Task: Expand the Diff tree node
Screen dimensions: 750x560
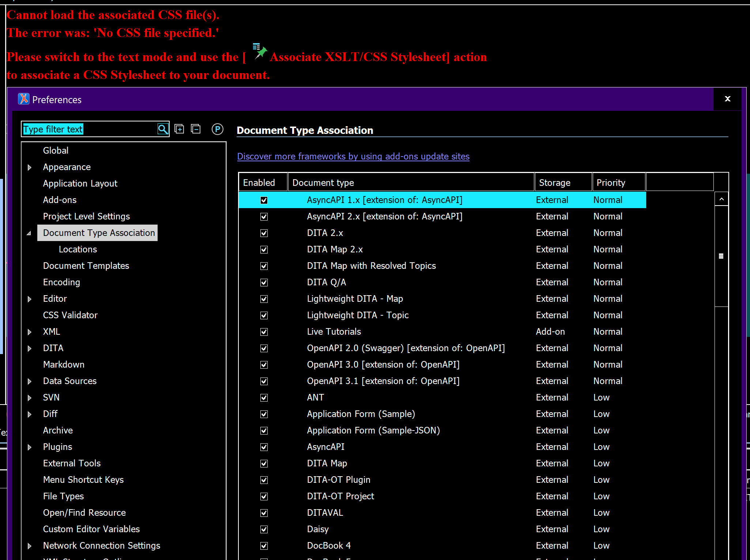Action: 30,414
